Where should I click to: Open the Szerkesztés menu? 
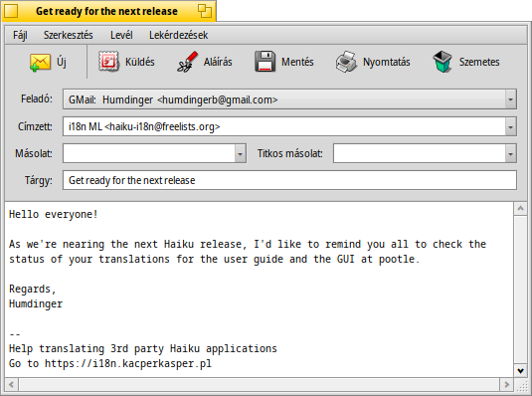(69, 35)
